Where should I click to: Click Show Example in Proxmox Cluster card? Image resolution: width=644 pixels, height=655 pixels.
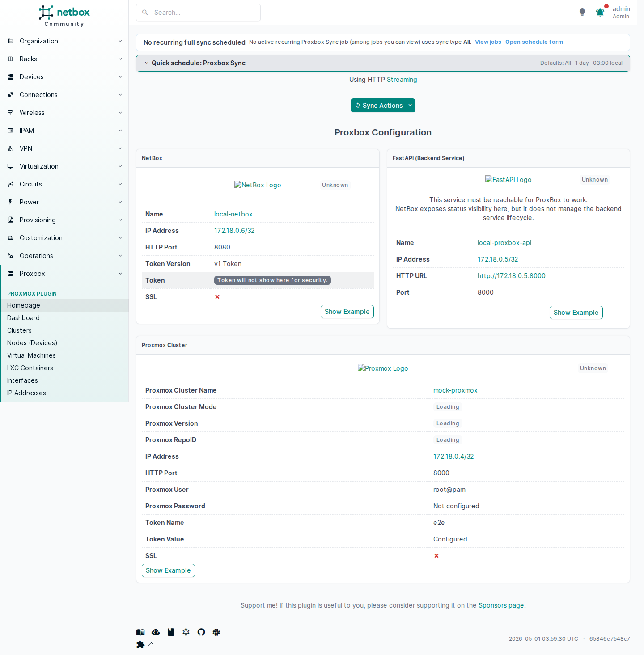tap(168, 570)
